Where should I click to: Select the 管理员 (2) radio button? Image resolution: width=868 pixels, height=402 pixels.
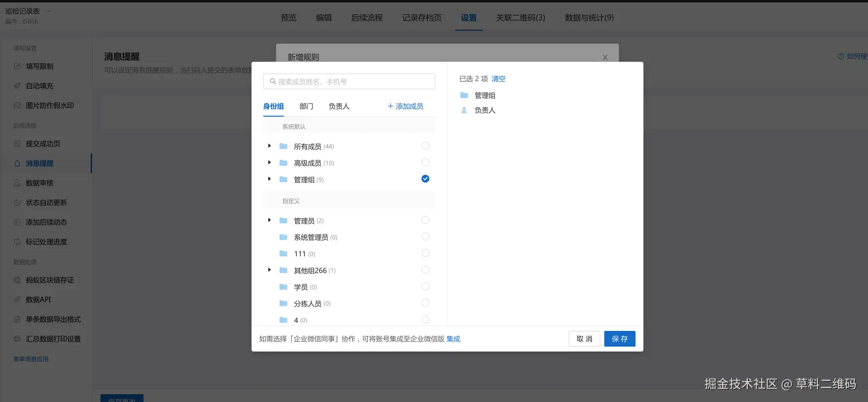tap(425, 220)
